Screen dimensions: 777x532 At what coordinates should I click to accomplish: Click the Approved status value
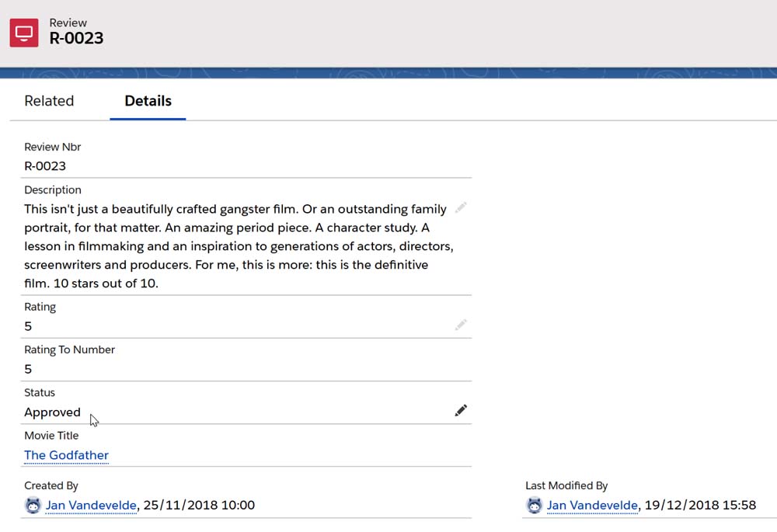tap(52, 412)
